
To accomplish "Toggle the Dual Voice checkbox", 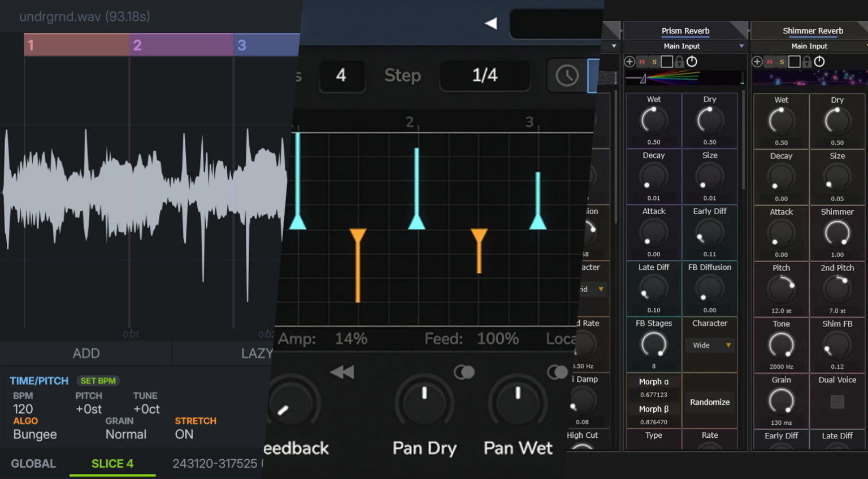I will pos(837,402).
